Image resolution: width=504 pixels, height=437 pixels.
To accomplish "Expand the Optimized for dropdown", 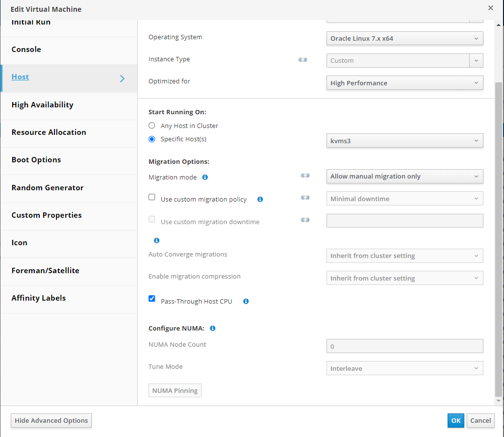I will click(x=404, y=83).
